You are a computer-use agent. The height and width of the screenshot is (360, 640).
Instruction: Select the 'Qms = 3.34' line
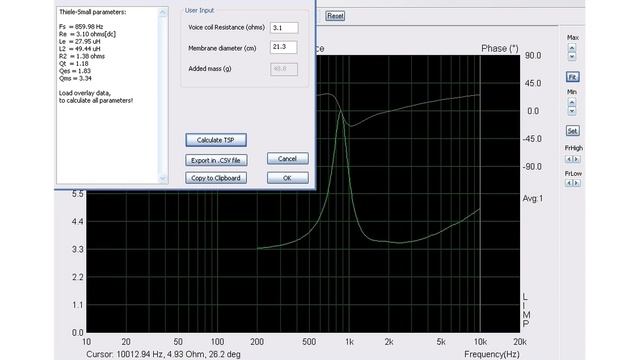75,78
